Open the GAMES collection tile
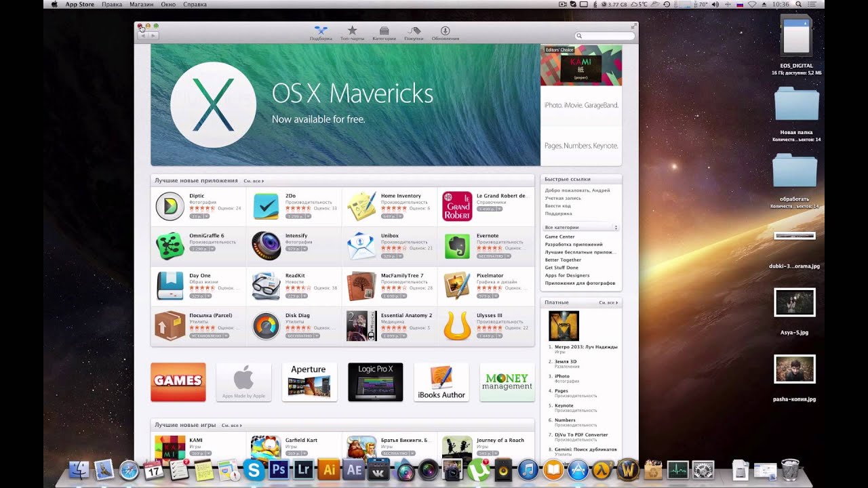 178,382
